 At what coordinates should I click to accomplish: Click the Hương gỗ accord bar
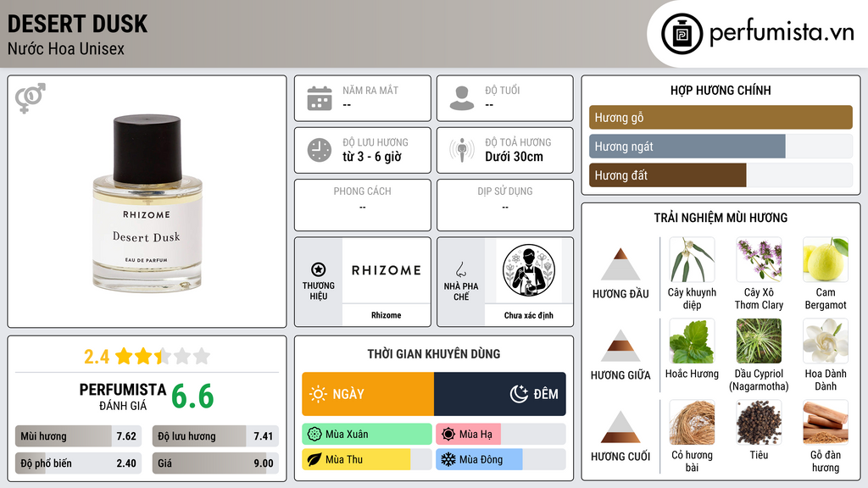[721, 117]
